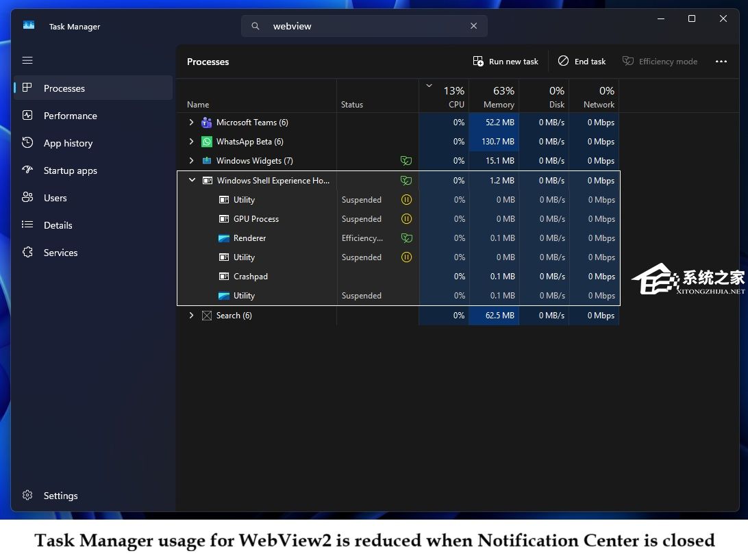The height and width of the screenshot is (560, 748).
Task: Open the three-dot more options menu
Action: tap(721, 62)
